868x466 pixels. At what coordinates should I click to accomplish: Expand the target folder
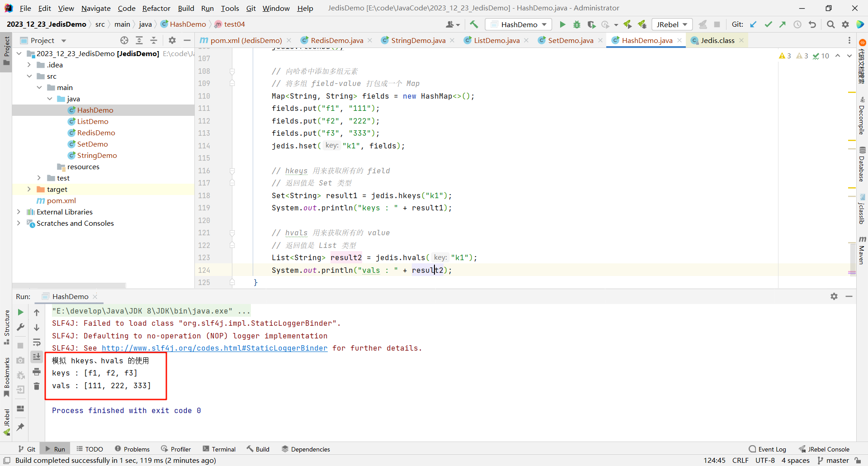(29, 189)
